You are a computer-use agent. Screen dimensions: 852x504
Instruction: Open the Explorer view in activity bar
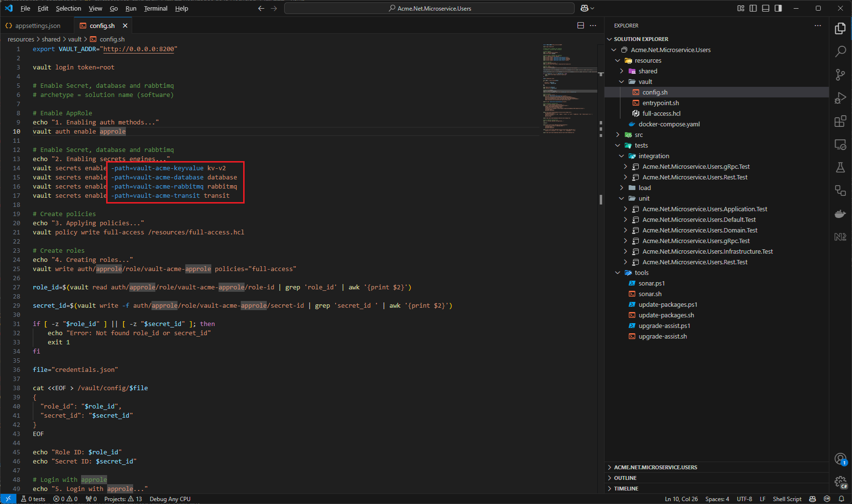840,28
